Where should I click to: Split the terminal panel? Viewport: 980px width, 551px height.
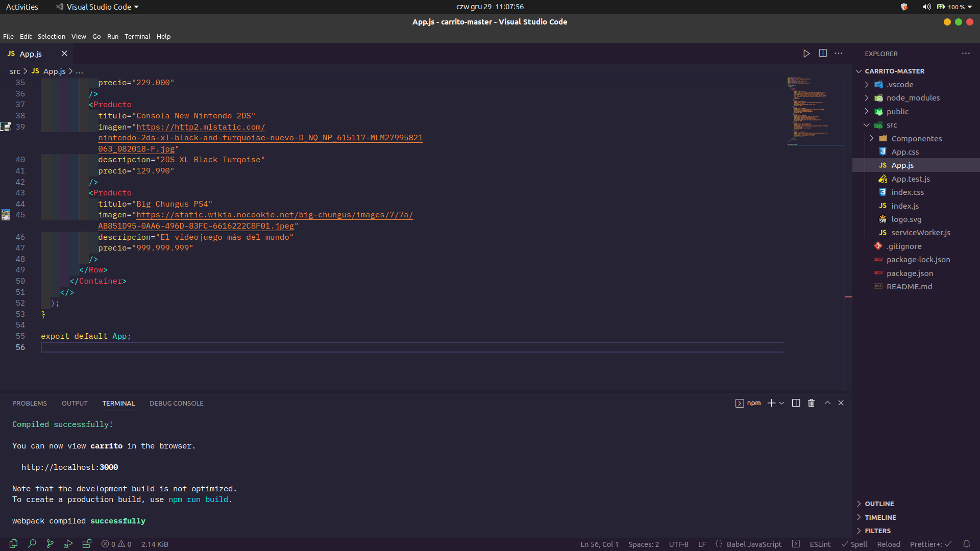(796, 403)
